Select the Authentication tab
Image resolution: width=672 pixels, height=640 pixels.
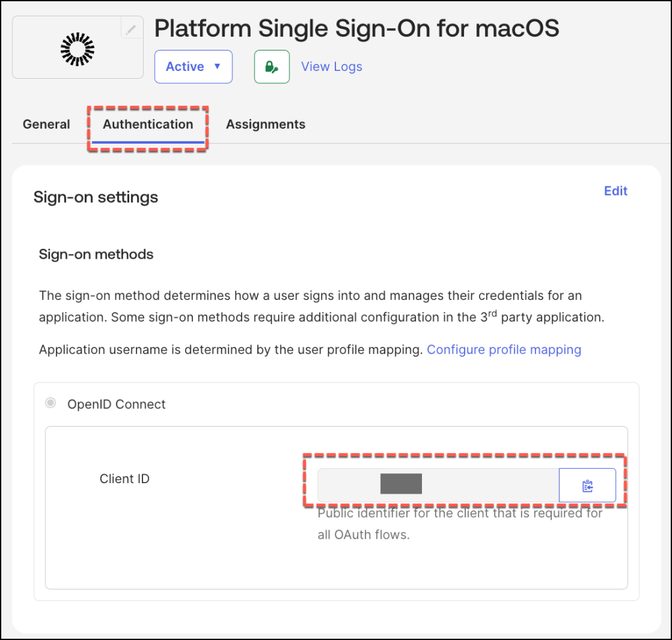click(148, 124)
